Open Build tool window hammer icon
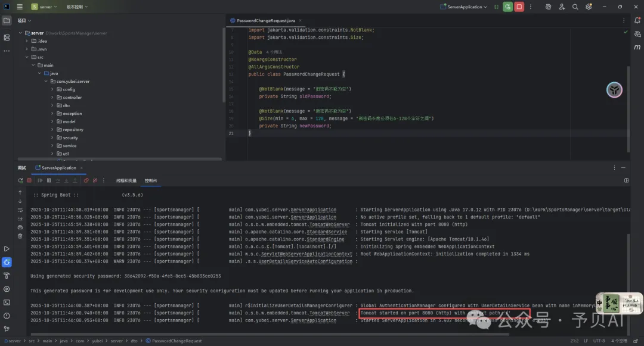Image resolution: width=644 pixels, height=346 pixels. pos(7,276)
